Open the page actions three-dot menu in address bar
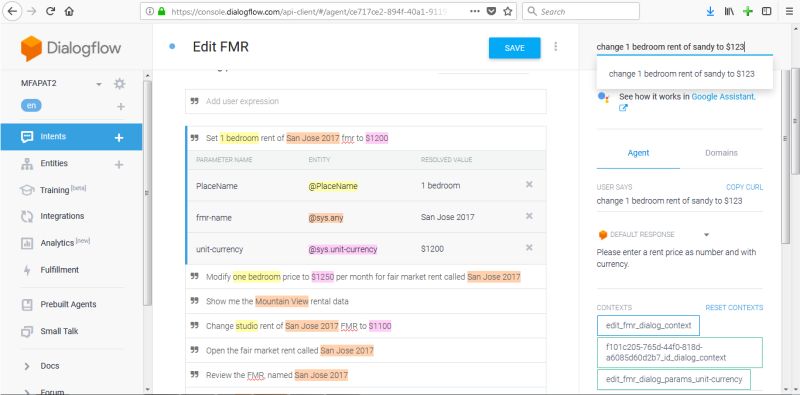 point(474,11)
